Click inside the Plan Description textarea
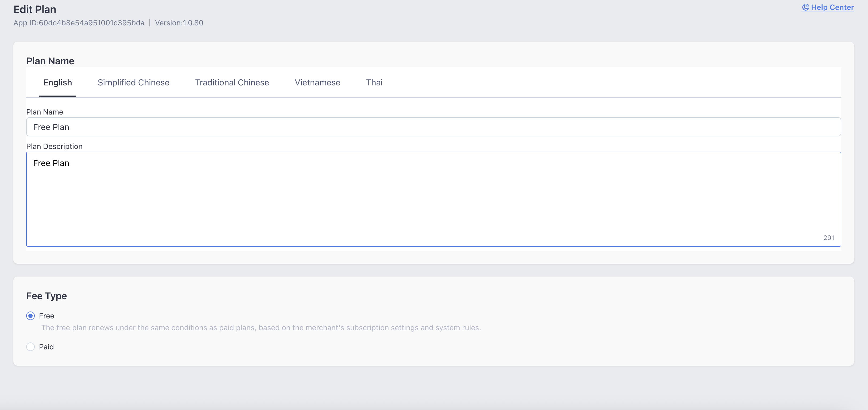868x410 pixels. tap(433, 199)
